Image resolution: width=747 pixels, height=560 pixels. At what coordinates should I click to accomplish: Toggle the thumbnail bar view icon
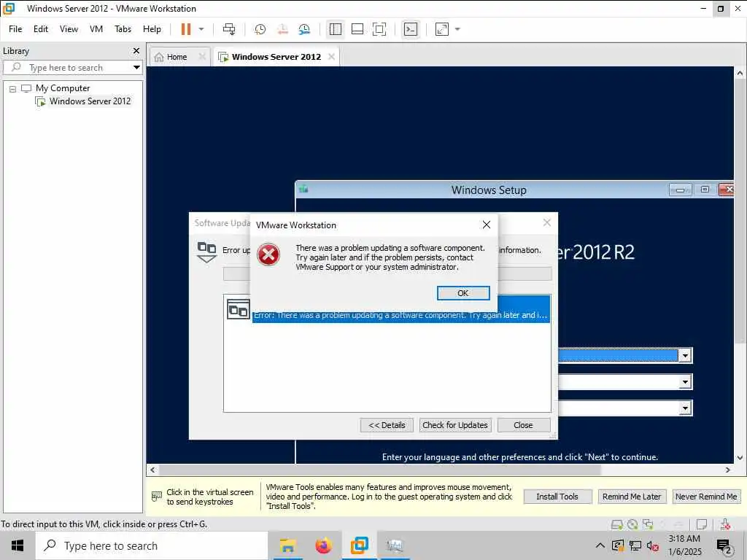pyautogui.click(x=357, y=29)
